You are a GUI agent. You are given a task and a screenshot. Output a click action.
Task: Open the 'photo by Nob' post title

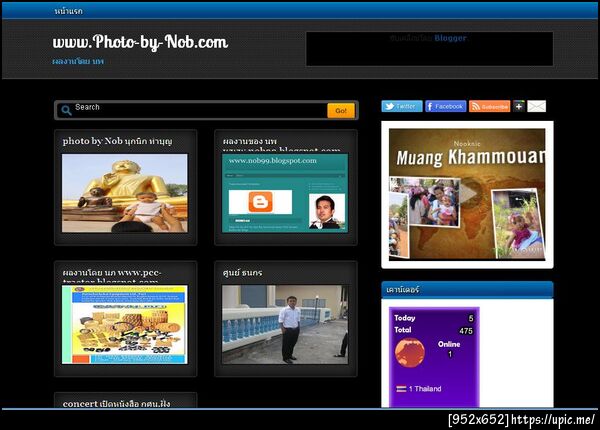click(x=117, y=141)
